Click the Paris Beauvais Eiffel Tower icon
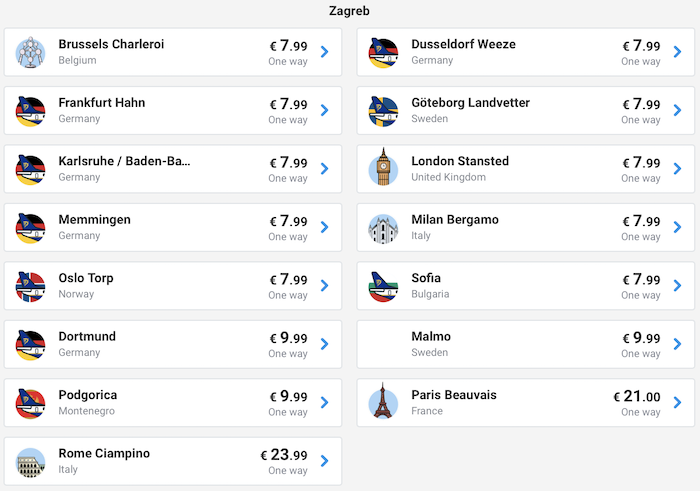Screen dimensions: 700x491 (x=384, y=402)
